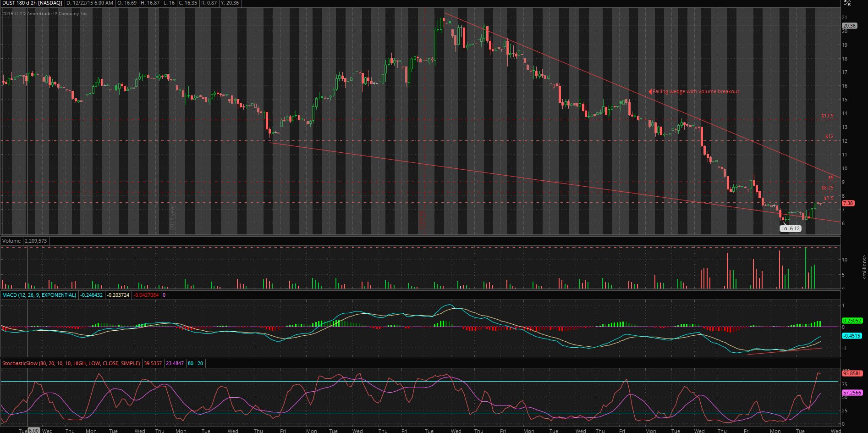
Task: Open the StochasticSlow study label settings
Action: (x=71, y=363)
